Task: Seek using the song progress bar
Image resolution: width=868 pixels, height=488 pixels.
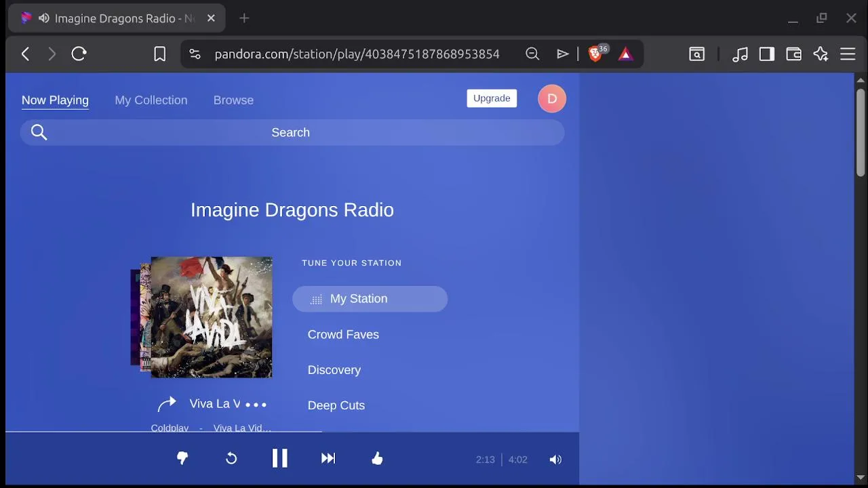Action: [292, 431]
